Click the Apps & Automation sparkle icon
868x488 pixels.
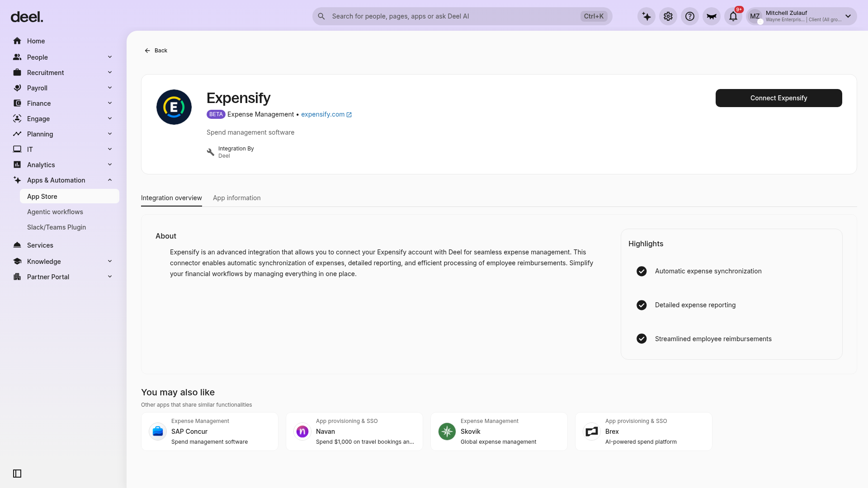click(17, 180)
